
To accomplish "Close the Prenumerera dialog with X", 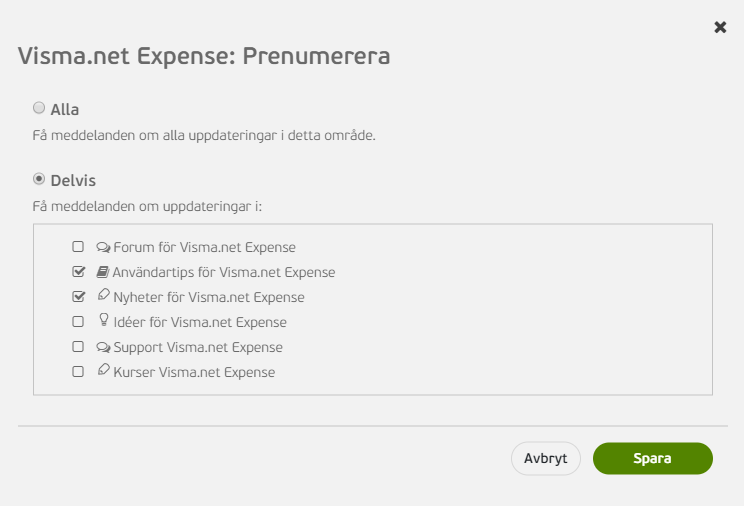I will (x=720, y=28).
